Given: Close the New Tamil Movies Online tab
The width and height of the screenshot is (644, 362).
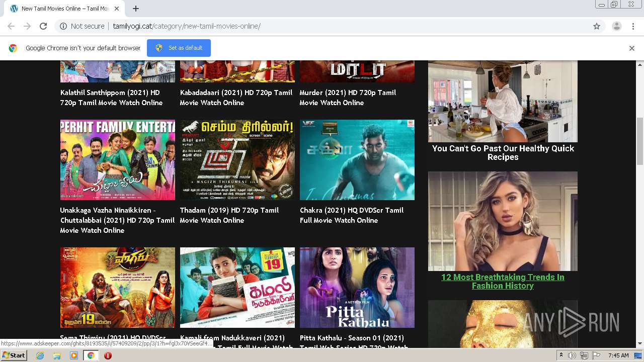Looking at the screenshot, I should [x=117, y=9].
